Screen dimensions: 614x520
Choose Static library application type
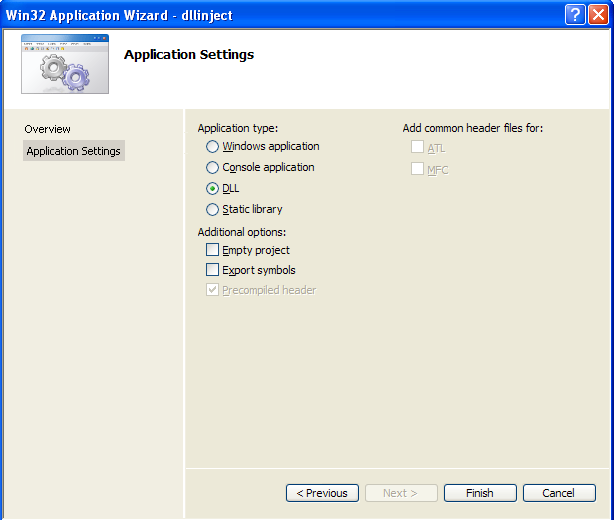click(x=212, y=210)
